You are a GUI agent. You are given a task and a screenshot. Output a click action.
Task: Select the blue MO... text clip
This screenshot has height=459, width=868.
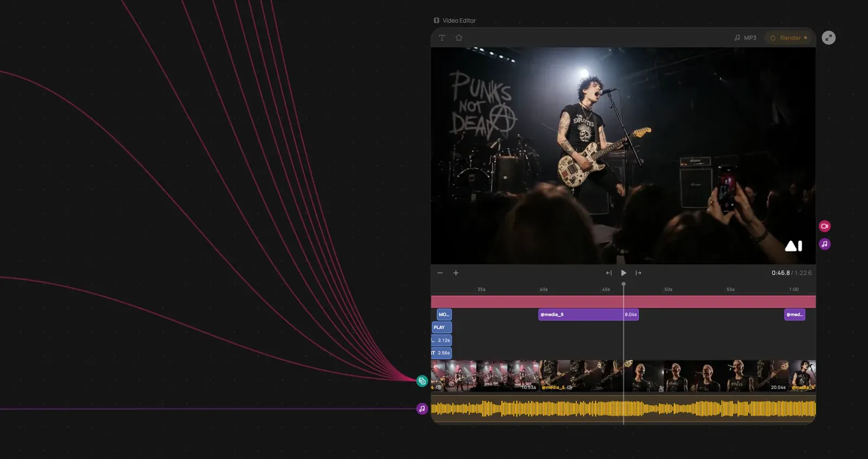[444, 315]
